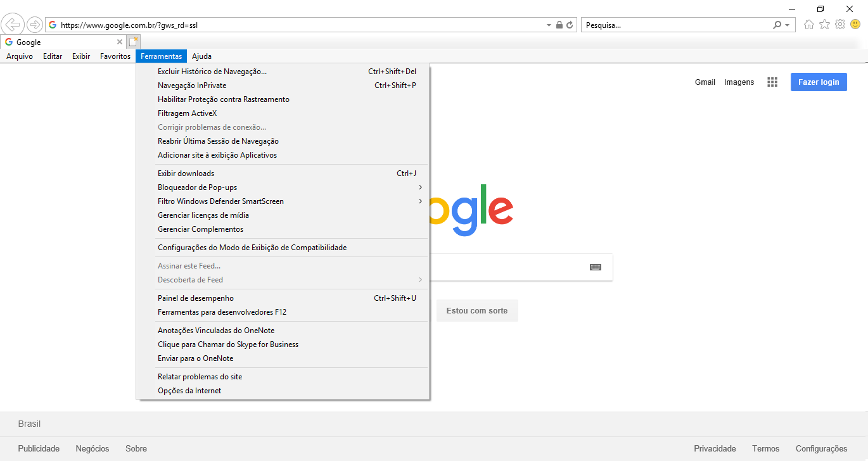Screen dimensions: 868x461
Task: Choose Filtragem ActiveX
Action: [283, 113]
